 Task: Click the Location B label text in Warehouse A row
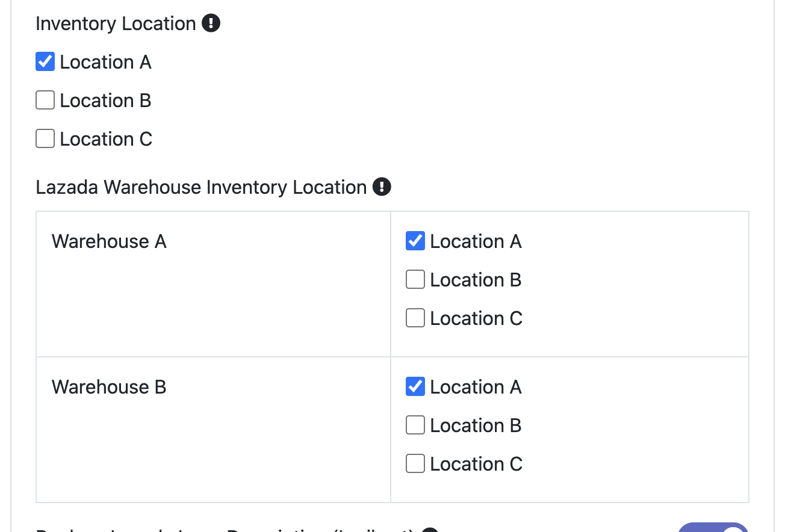click(476, 280)
